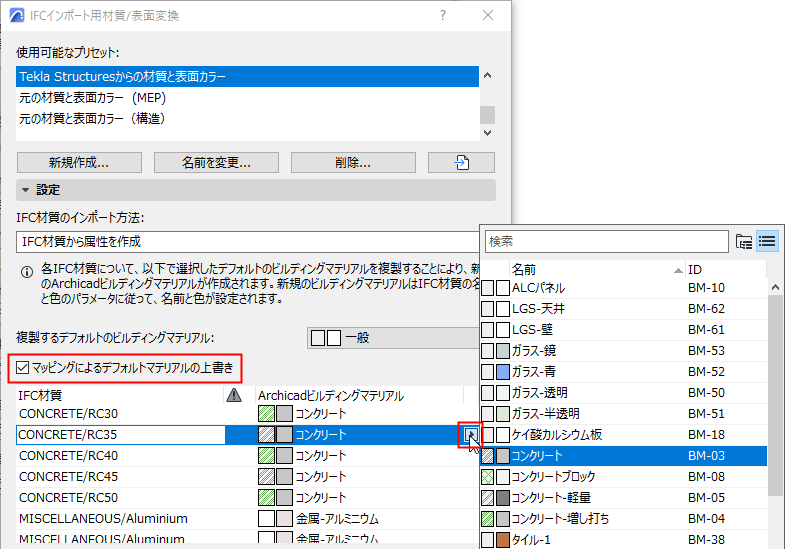
Task: Click hatch swatch of CONCRETE/RC30 row
Action: 266,413
